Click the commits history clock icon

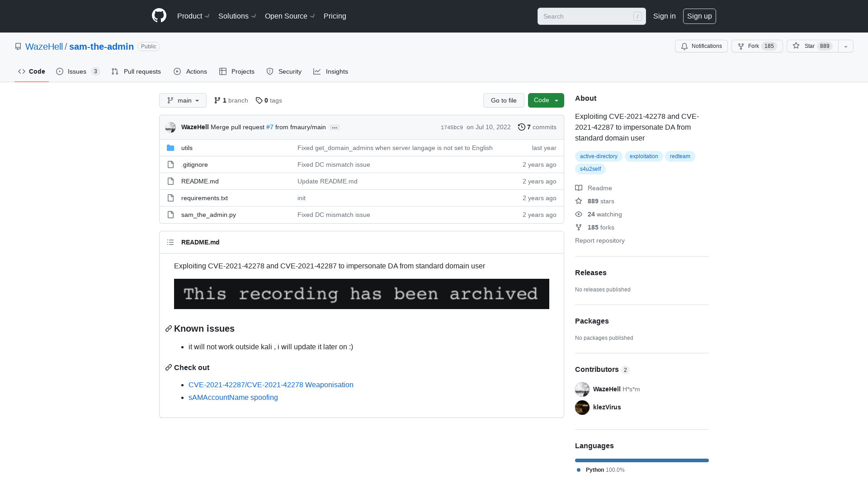pos(522,127)
